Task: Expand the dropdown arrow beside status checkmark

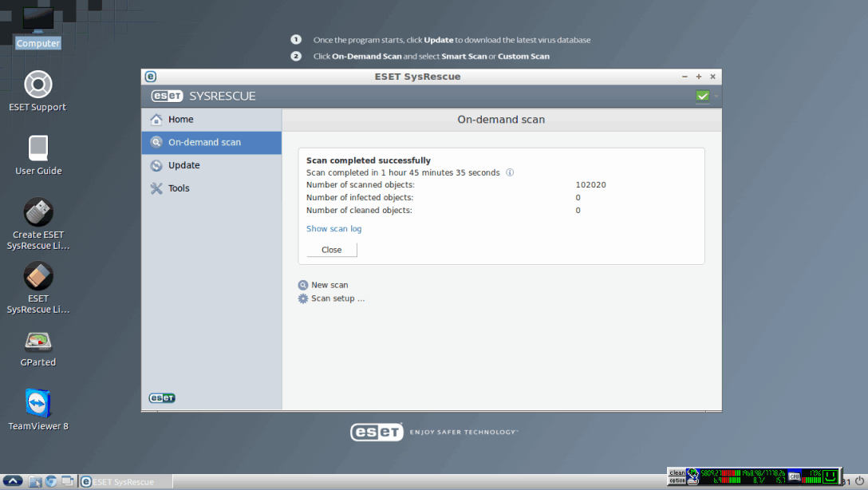Action: point(716,97)
